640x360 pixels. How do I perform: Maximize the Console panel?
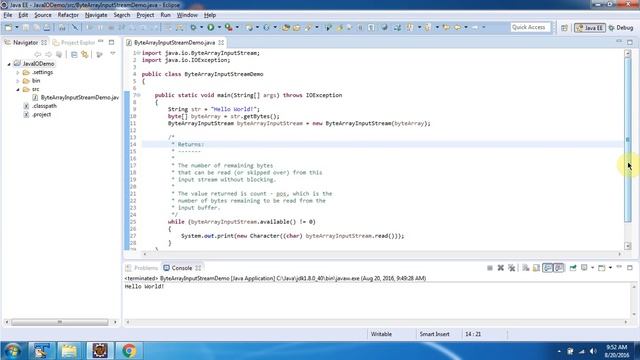click(630, 268)
